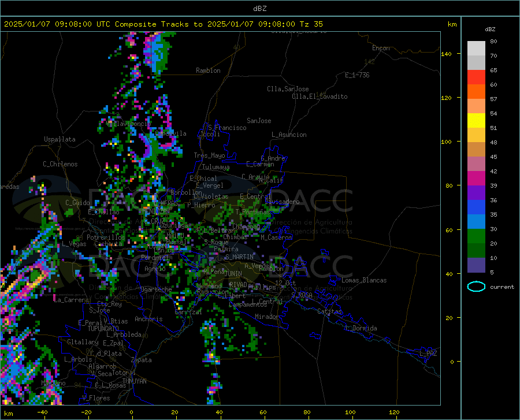
Task: Click the 'dBZ' title at top
Action: [x=259, y=9]
